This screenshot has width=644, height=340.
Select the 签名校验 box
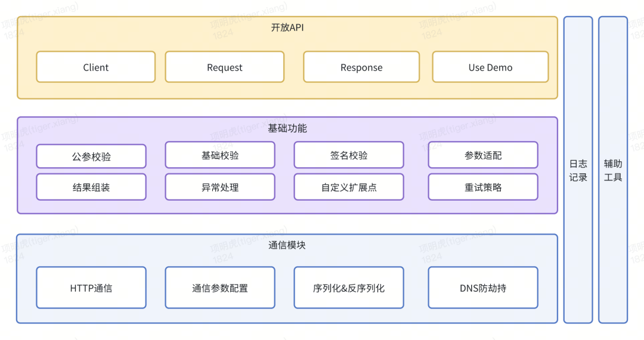pyautogui.click(x=349, y=155)
